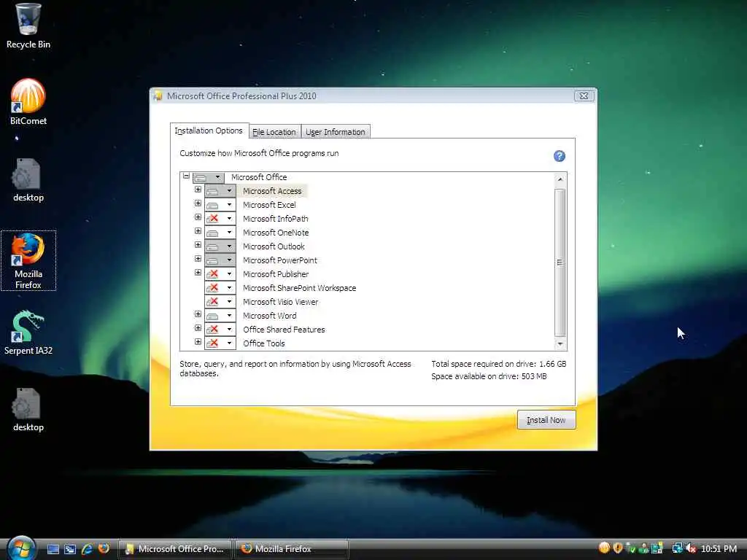The height and width of the screenshot is (560, 747).
Task: Open Office Tools install option dropdown
Action: [x=220, y=343]
